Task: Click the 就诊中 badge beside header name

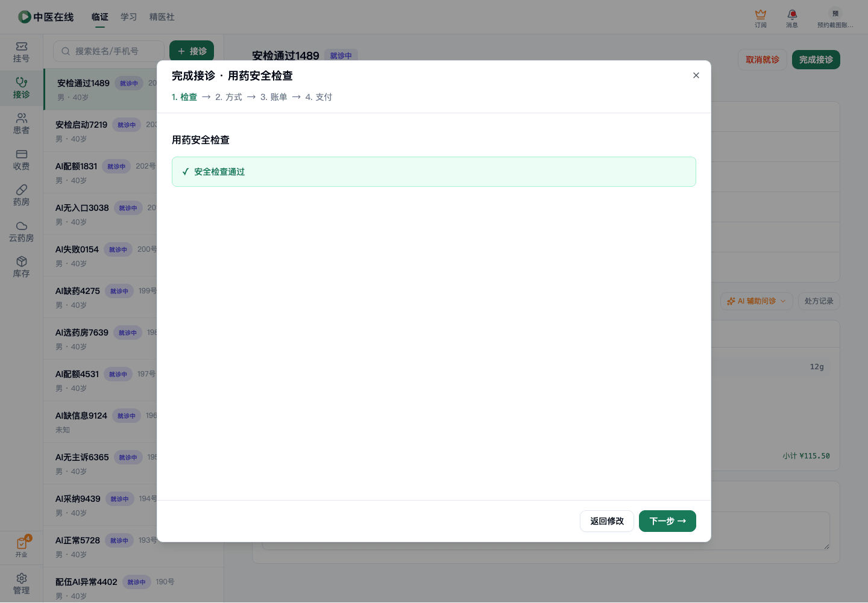Action: [341, 55]
